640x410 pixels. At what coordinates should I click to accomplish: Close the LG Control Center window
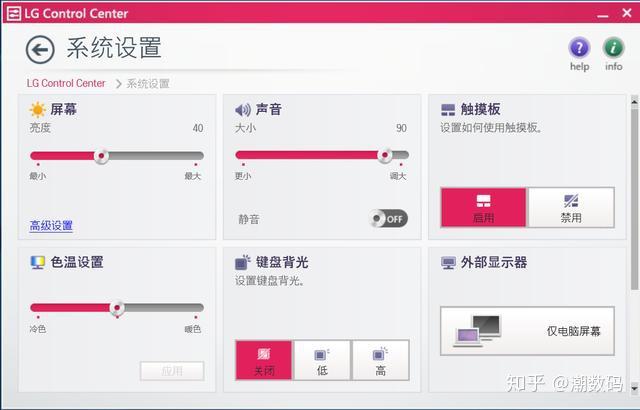pyautogui.click(x=627, y=13)
